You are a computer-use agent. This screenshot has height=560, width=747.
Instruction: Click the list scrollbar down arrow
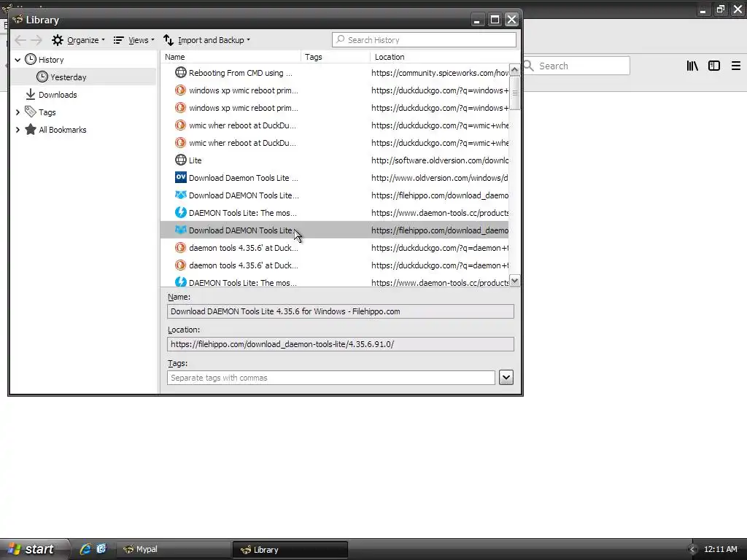(x=514, y=281)
